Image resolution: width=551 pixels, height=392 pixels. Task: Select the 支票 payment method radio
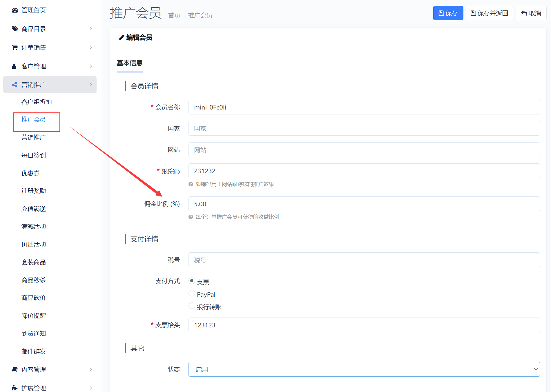[x=192, y=281]
